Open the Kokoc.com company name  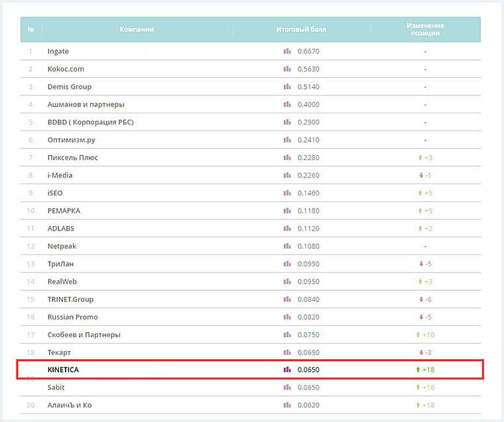coord(66,69)
